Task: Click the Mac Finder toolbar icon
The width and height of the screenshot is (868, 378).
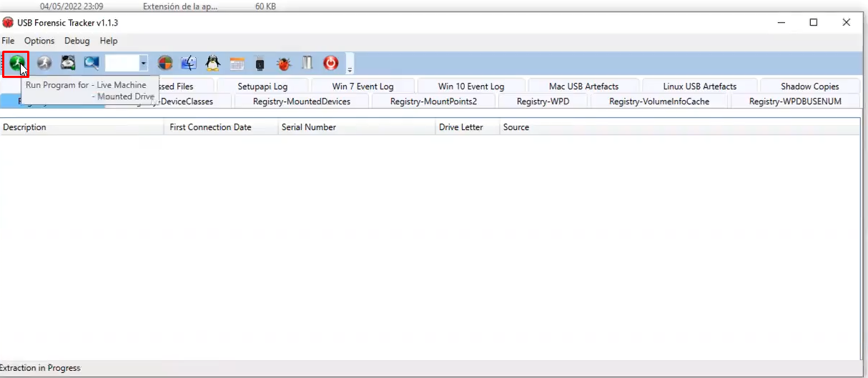Action: pos(189,64)
